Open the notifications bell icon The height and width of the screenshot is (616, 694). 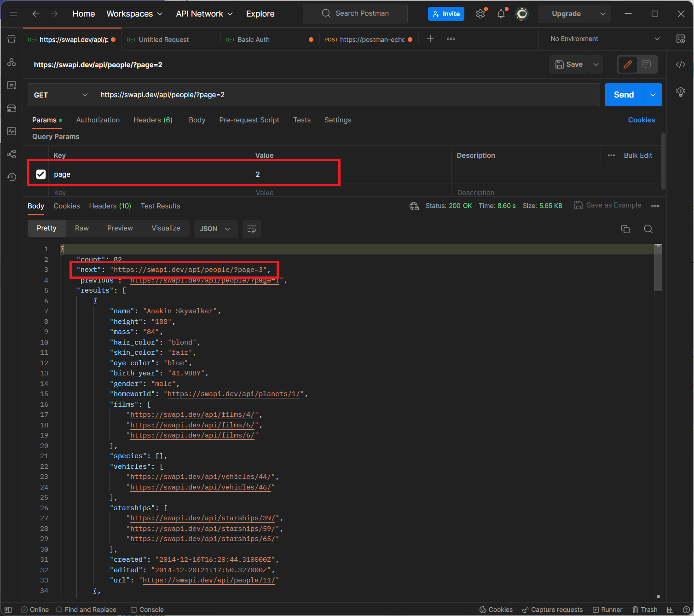pos(501,14)
